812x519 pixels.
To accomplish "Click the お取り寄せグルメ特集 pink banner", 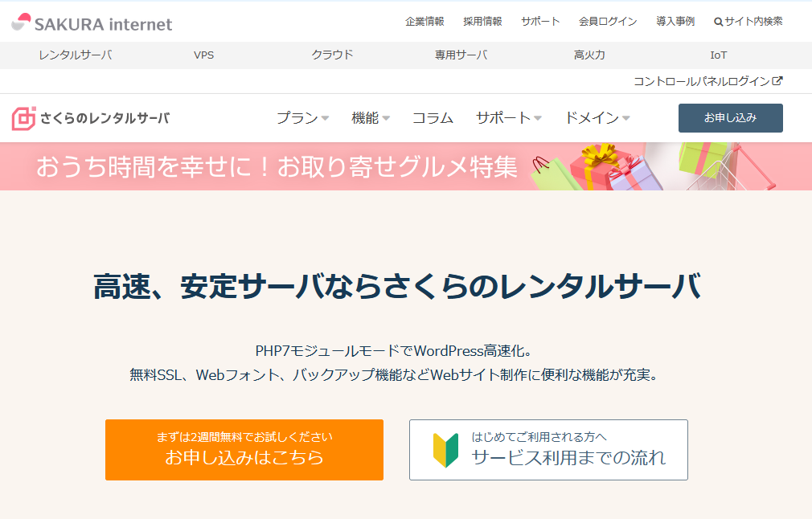I will pyautogui.click(x=405, y=166).
